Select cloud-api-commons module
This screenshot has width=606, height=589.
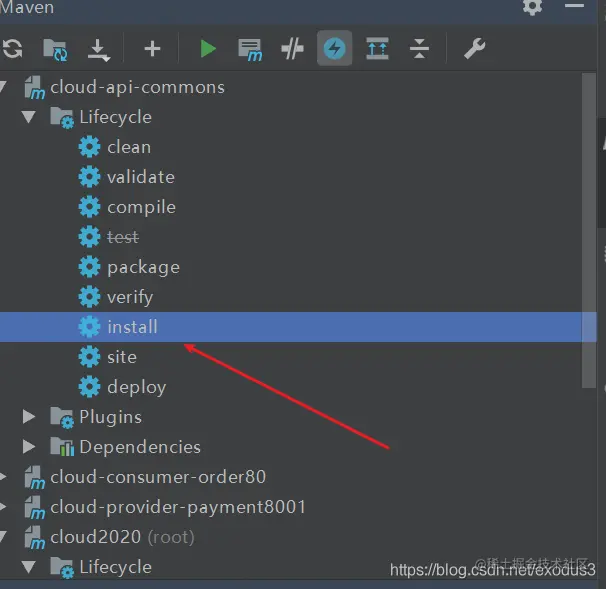tap(137, 87)
